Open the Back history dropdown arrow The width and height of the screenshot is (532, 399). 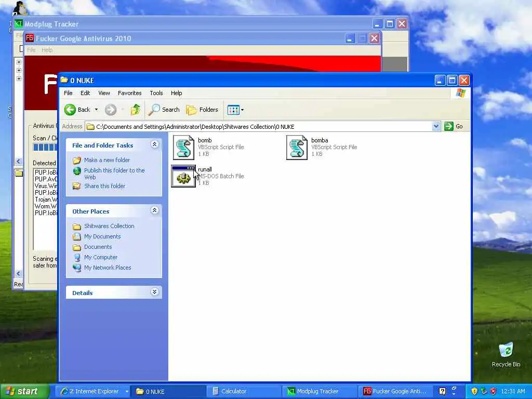pyautogui.click(x=96, y=110)
